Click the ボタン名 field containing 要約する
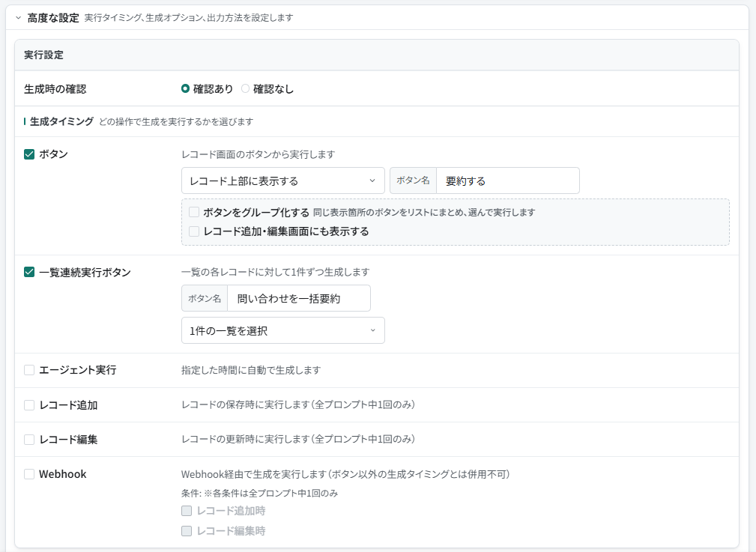Screen dimensions: 756x552 click(508, 181)
